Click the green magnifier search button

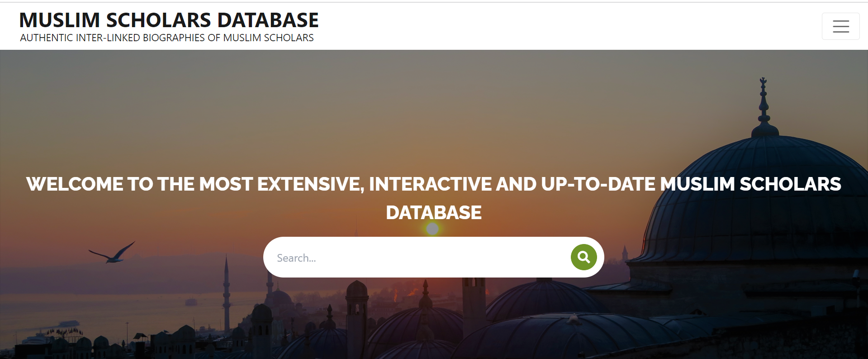[x=583, y=257]
